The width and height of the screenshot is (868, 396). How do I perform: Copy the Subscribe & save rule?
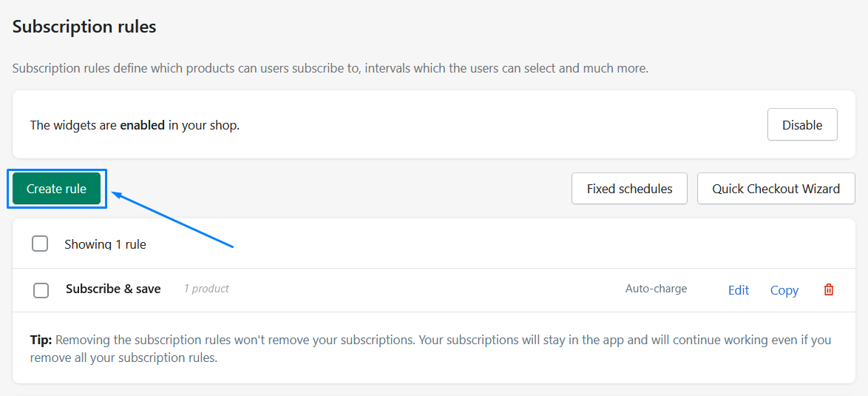point(784,290)
